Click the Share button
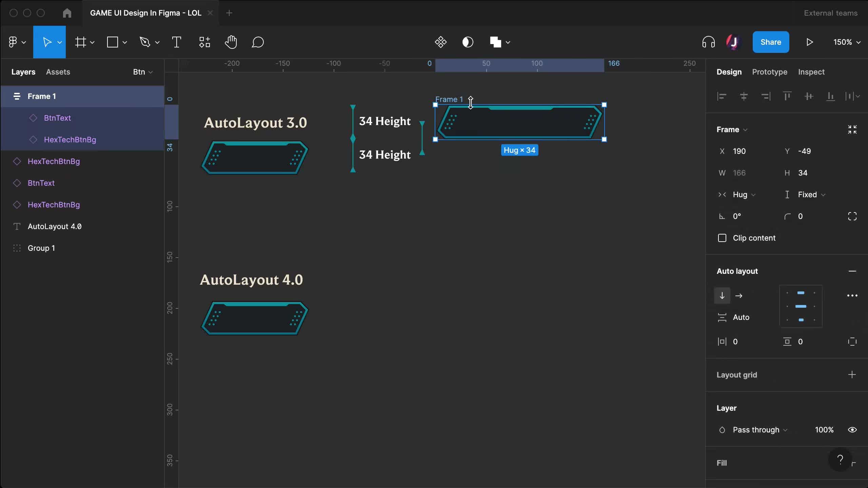The height and width of the screenshot is (488, 868). pyautogui.click(x=770, y=42)
